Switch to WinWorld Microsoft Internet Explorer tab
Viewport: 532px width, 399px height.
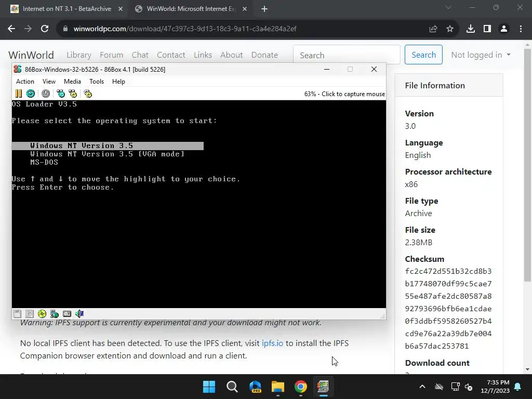click(x=191, y=9)
